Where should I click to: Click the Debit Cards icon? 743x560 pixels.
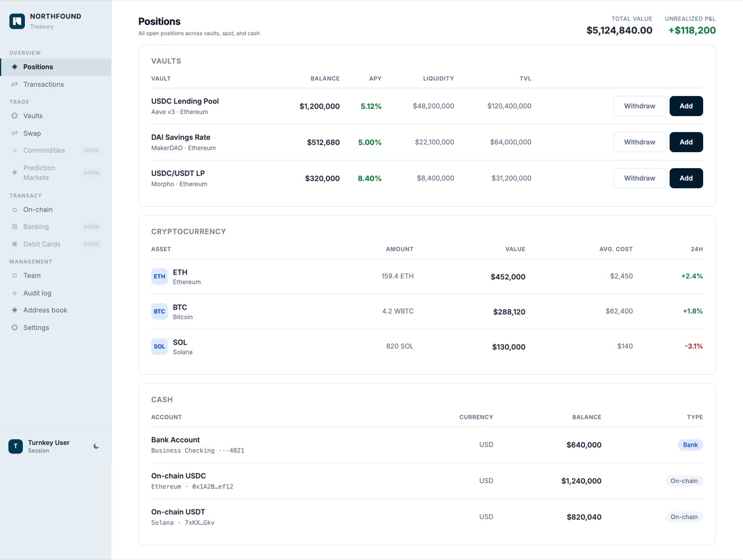coord(15,244)
